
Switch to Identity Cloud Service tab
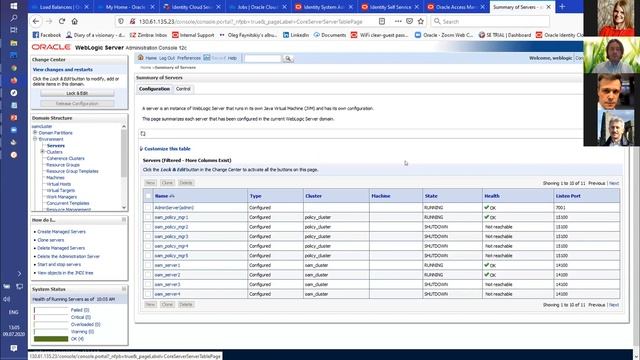pos(192,7)
